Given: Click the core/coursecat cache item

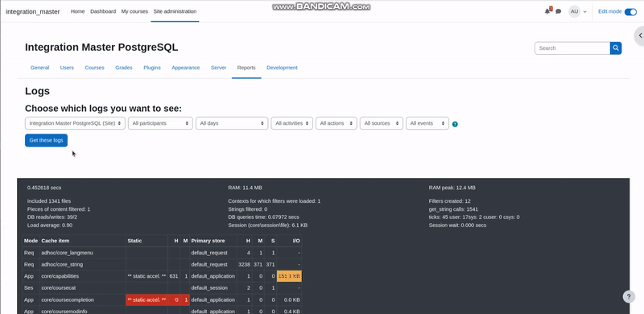Looking at the screenshot, I should coord(59,287).
